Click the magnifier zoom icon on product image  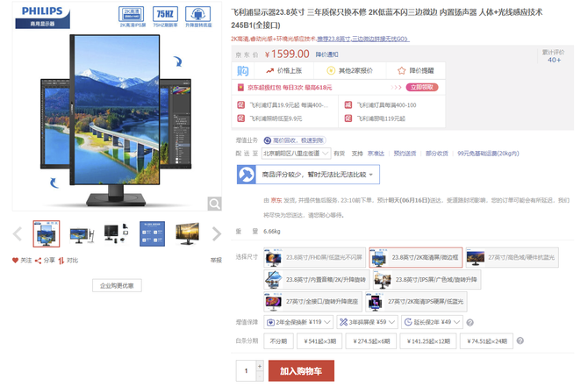(214, 204)
